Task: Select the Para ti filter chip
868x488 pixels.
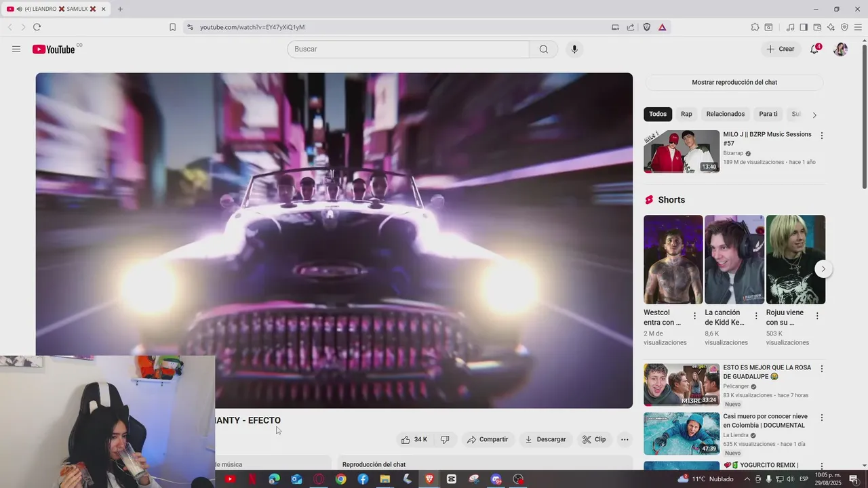Action: [x=768, y=114]
